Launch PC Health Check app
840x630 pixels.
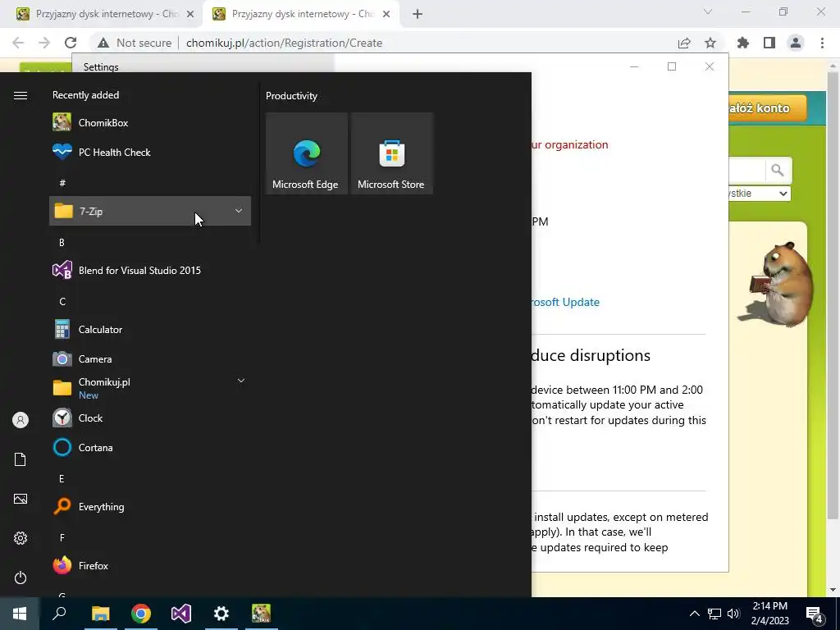click(150, 152)
